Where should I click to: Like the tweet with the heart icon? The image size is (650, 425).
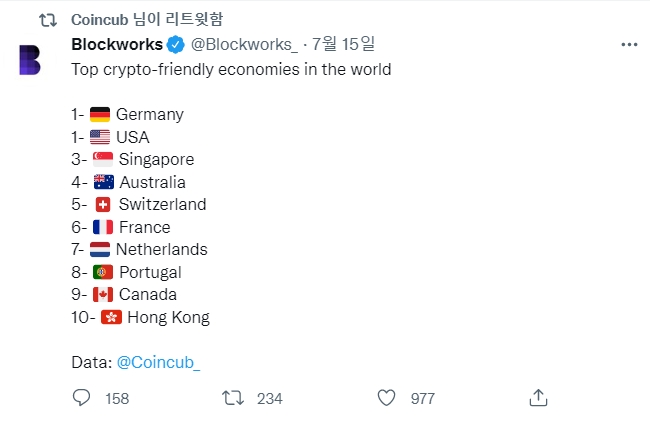387,398
